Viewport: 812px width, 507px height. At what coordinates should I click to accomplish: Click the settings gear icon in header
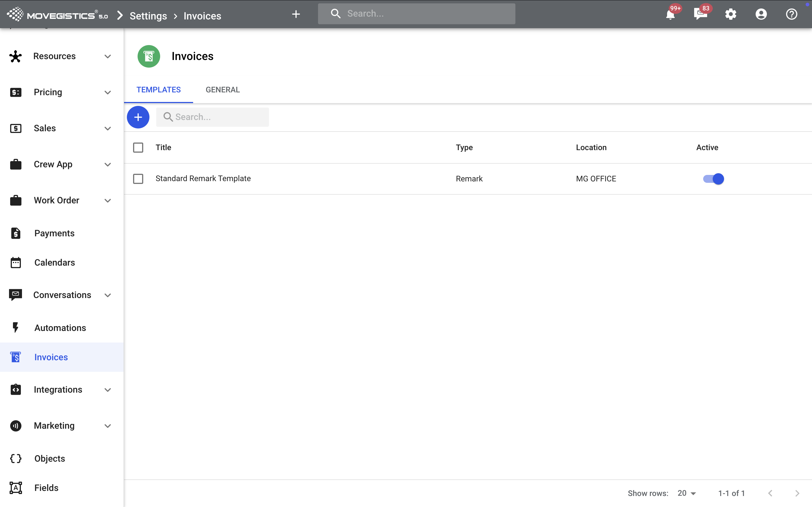coord(731,14)
